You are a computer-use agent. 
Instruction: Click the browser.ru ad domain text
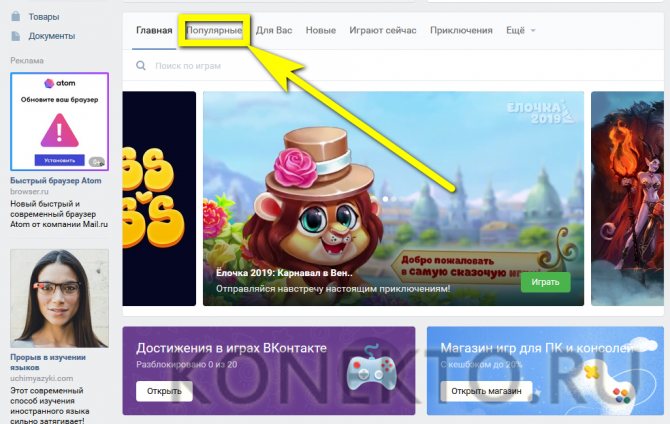pyautogui.click(x=29, y=191)
